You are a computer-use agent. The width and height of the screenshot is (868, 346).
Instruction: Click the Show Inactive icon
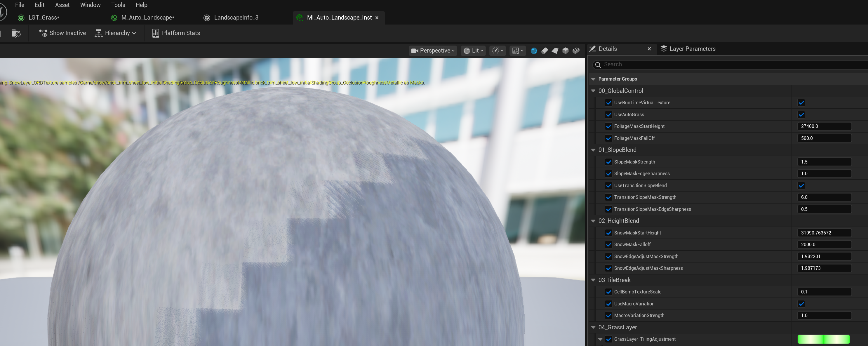[x=43, y=33]
